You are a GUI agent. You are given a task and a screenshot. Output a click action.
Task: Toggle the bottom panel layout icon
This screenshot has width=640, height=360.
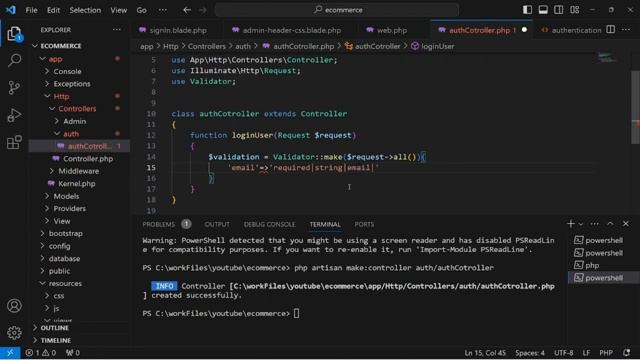point(543,10)
